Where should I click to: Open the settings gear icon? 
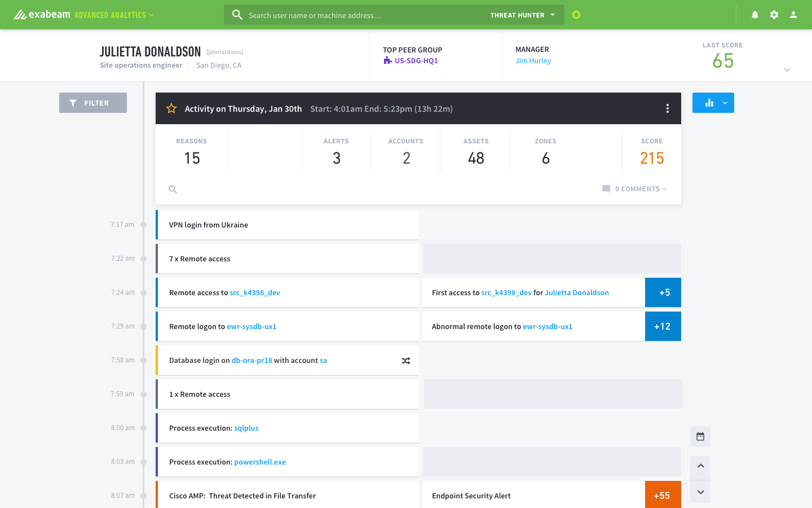pyautogui.click(x=774, y=15)
